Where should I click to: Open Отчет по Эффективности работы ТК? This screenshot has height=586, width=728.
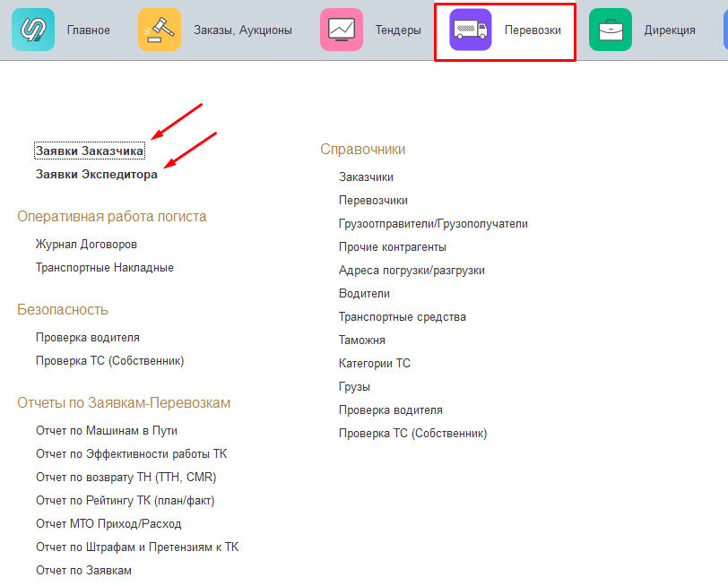coord(132,453)
